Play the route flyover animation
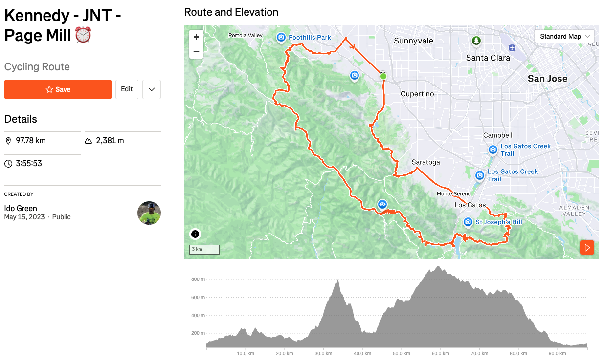 [x=587, y=248]
